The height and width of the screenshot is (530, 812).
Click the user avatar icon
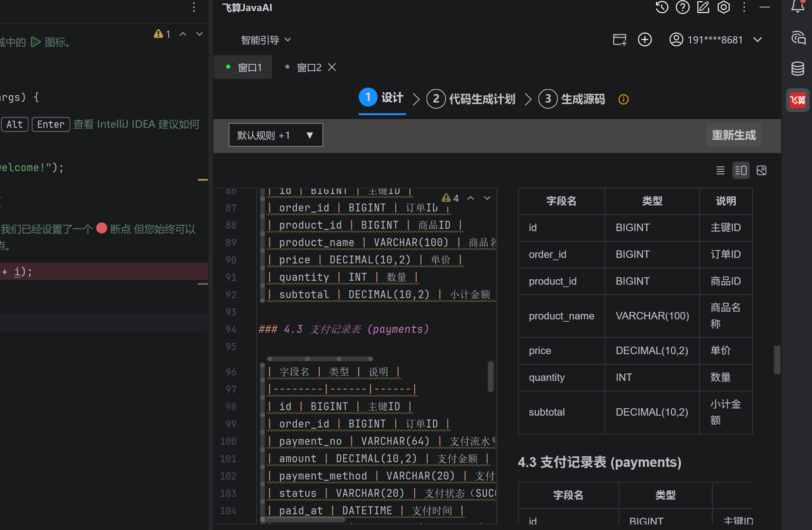pyautogui.click(x=676, y=39)
